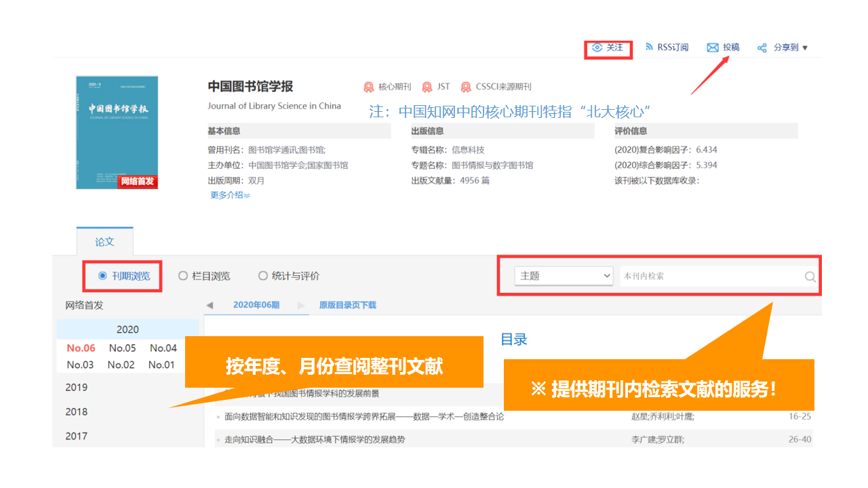Click the magnifier search icon in 本刊内检索

(x=810, y=277)
